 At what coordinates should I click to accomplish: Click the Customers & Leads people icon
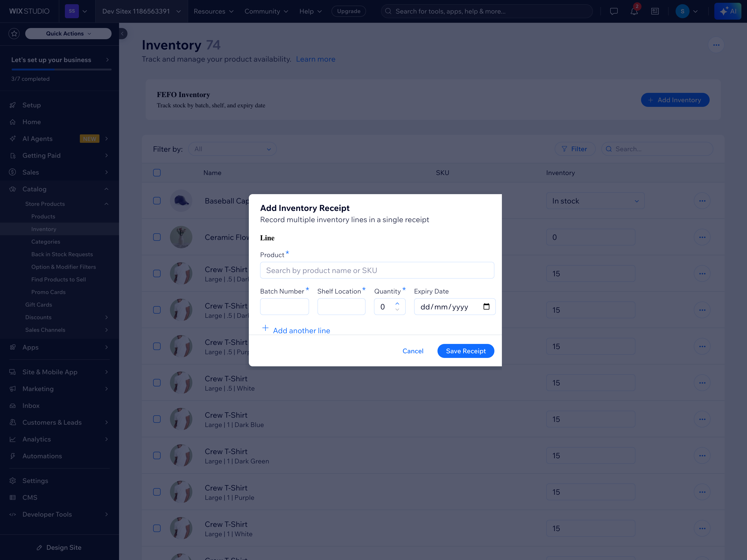[x=13, y=422]
